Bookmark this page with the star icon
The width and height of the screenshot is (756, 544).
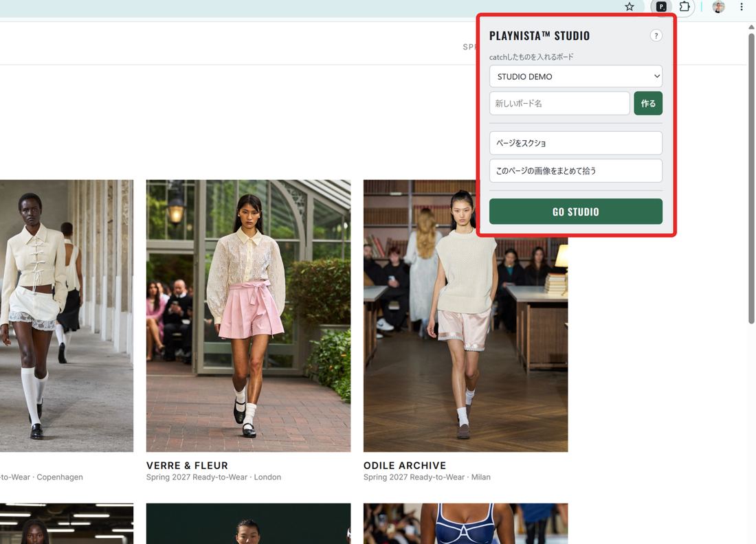[x=630, y=7]
